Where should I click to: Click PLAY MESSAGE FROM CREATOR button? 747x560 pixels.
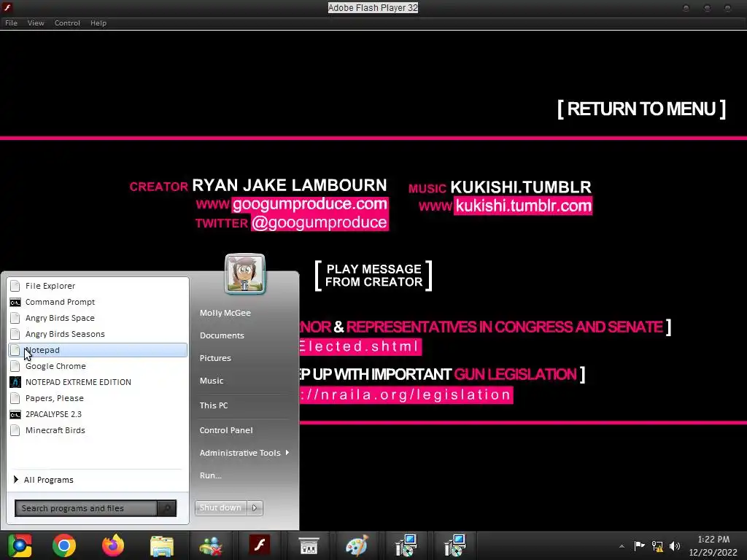click(373, 276)
